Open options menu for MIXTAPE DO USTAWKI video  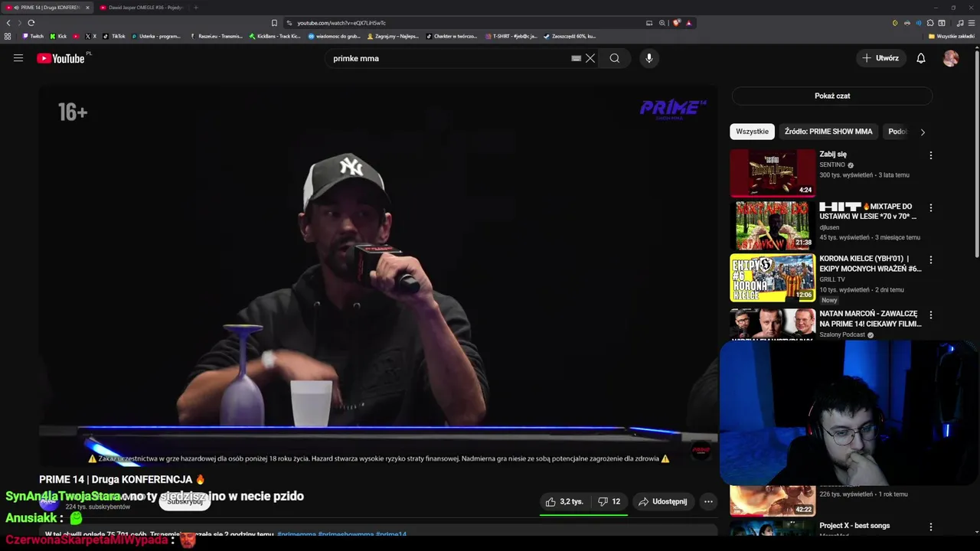(931, 207)
